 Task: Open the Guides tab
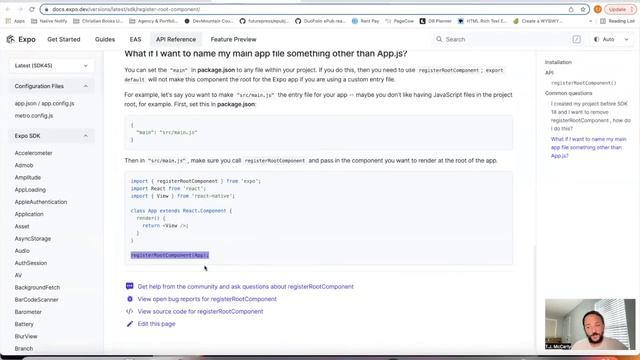tap(105, 39)
